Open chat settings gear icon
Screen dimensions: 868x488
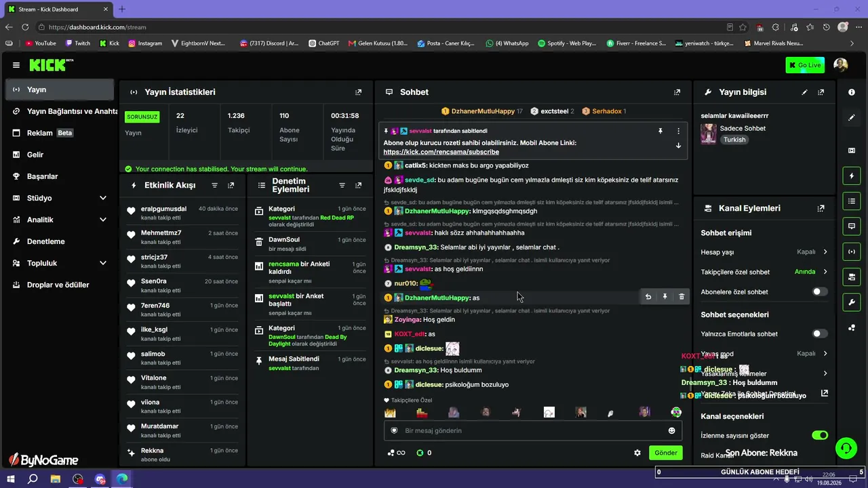tap(637, 453)
